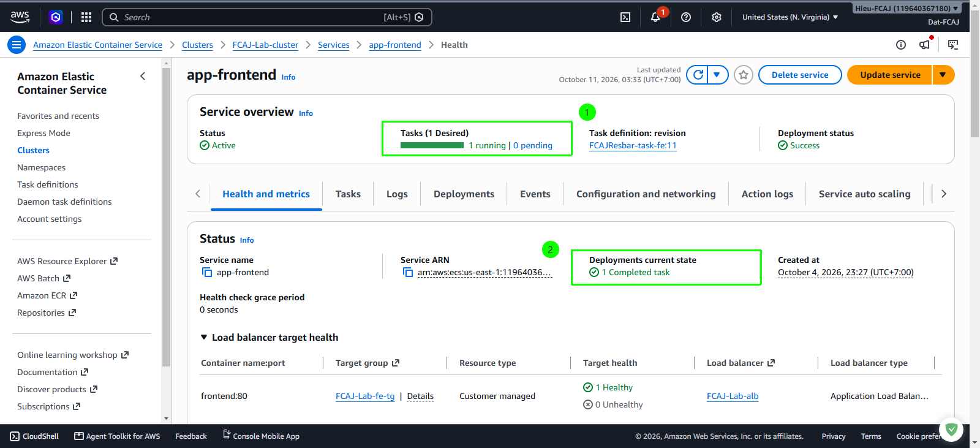The height and width of the screenshot is (448, 980).
Task: Copy the Service ARN value
Action: (408, 272)
